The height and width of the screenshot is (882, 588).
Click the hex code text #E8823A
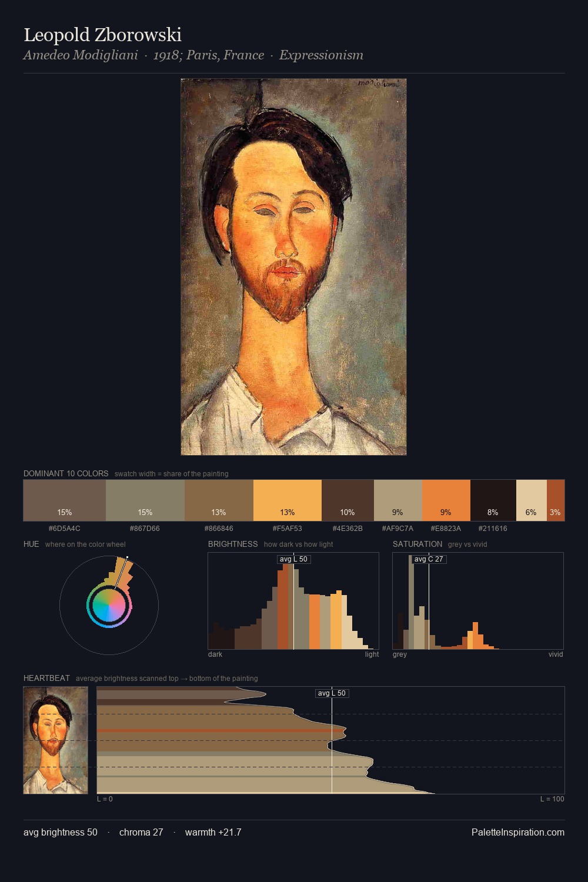[446, 529]
